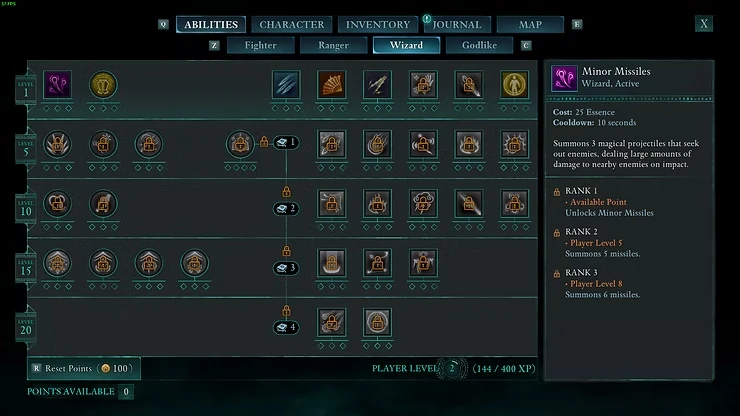The width and height of the screenshot is (740, 416).
Task: Click the Reset Points button
Action: 84,368
